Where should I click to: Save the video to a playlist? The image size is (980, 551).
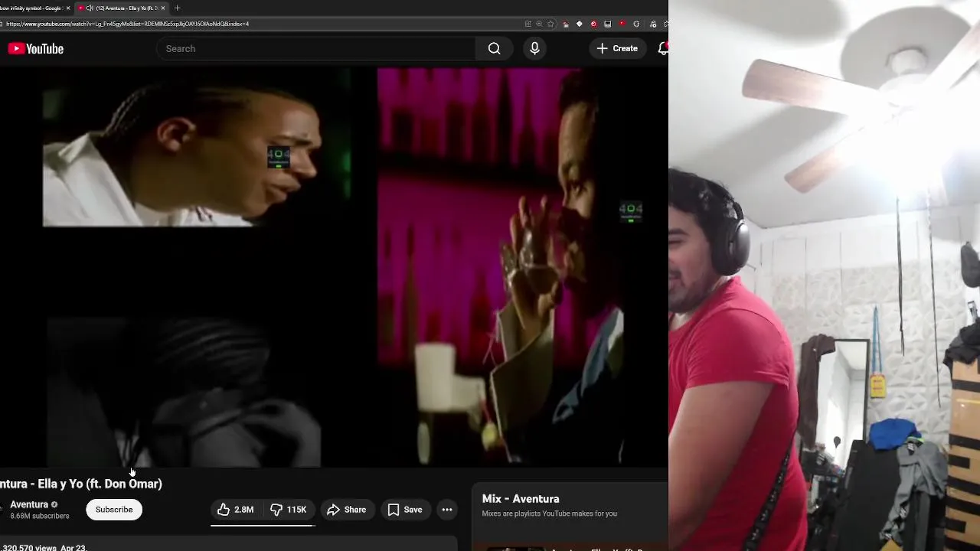405,510
